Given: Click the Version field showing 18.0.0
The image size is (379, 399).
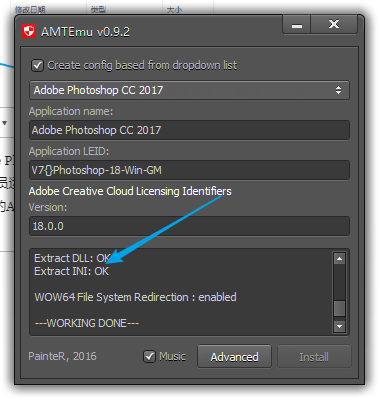Looking at the screenshot, I should point(189,226).
